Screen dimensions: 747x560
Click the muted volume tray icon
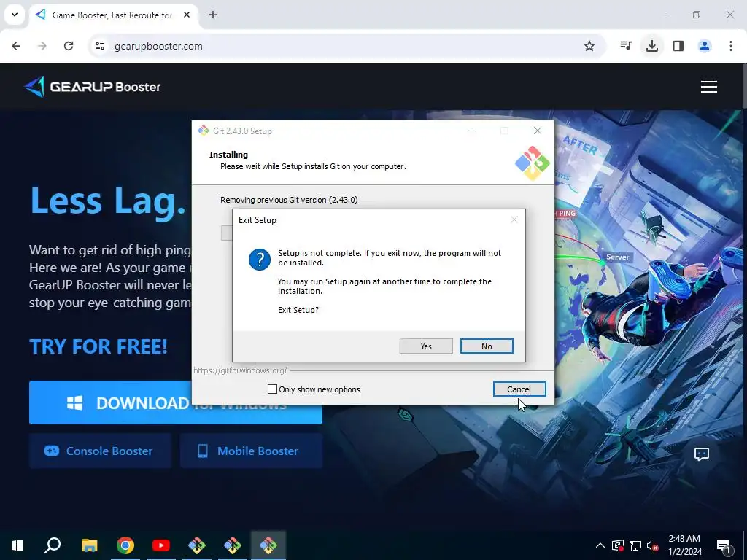tap(652, 545)
